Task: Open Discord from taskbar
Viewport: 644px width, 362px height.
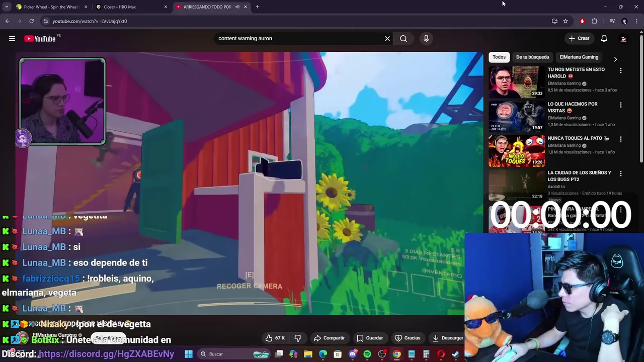Action: point(353,354)
